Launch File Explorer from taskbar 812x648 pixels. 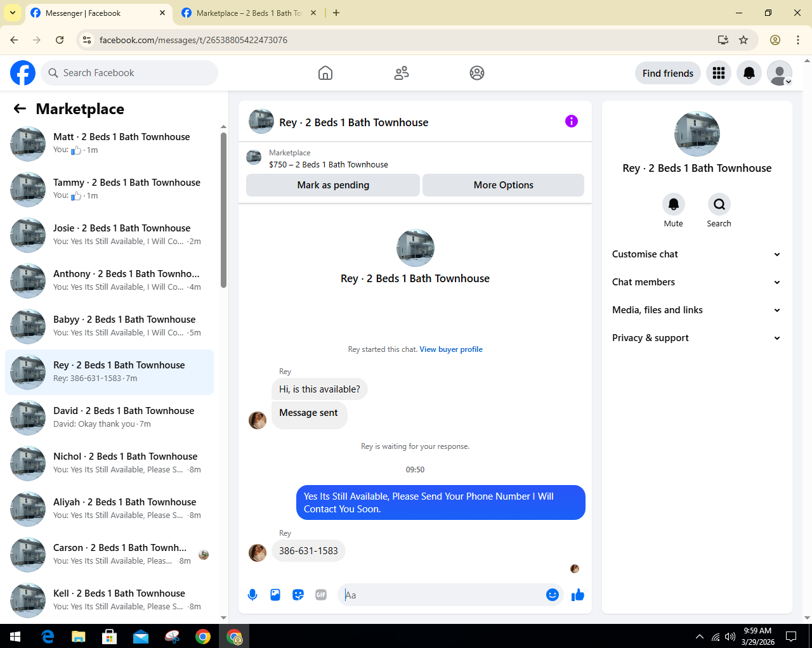pos(79,636)
